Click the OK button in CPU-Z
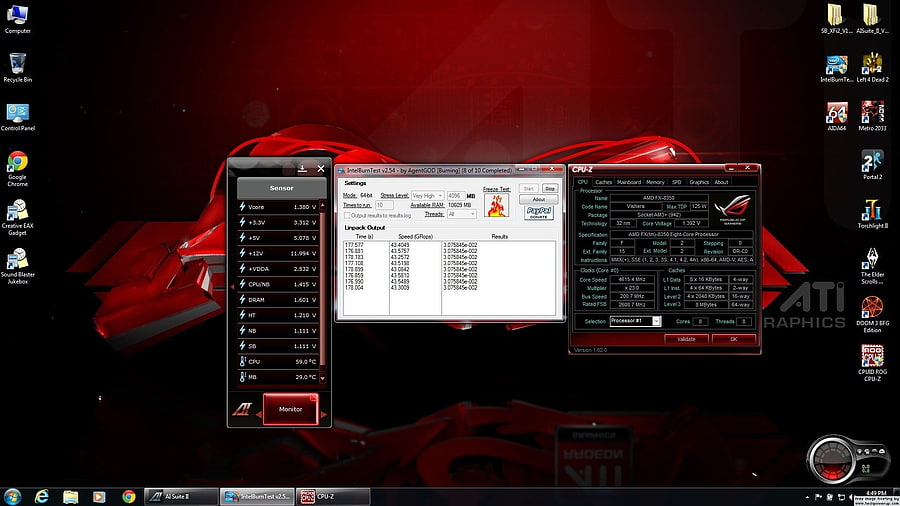This screenshot has height=506, width=900. pyautogui.click(x=734, y=339)
